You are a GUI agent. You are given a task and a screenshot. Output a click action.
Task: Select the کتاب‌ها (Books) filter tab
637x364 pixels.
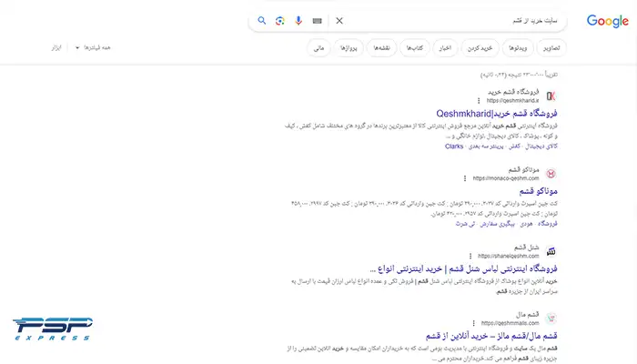point(414,48)
